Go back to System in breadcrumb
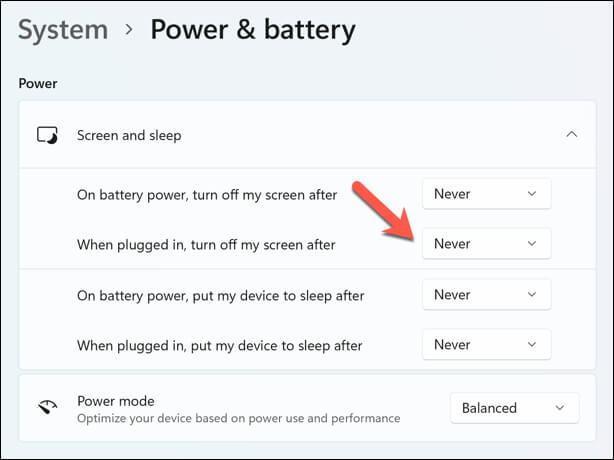This screenshot has width=614, height=460. pyautogui.click(x=61, y=31)
